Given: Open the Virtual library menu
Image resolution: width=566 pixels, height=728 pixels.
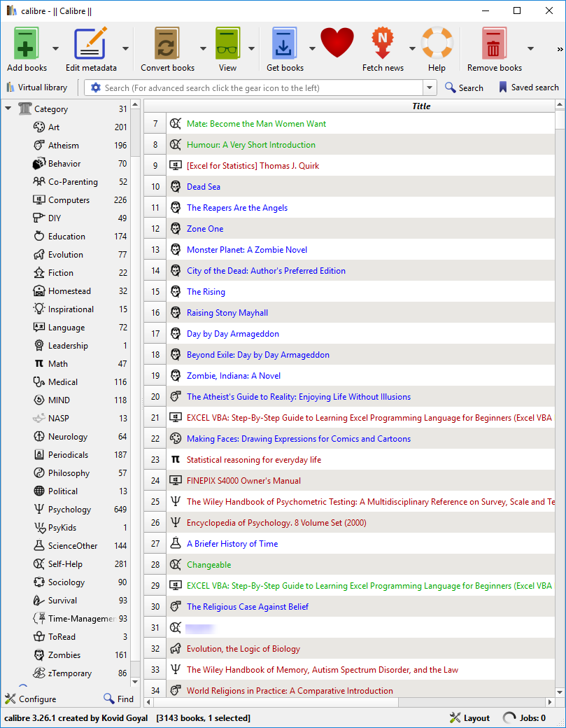Looking at the screenshot, I should [37, 87].
